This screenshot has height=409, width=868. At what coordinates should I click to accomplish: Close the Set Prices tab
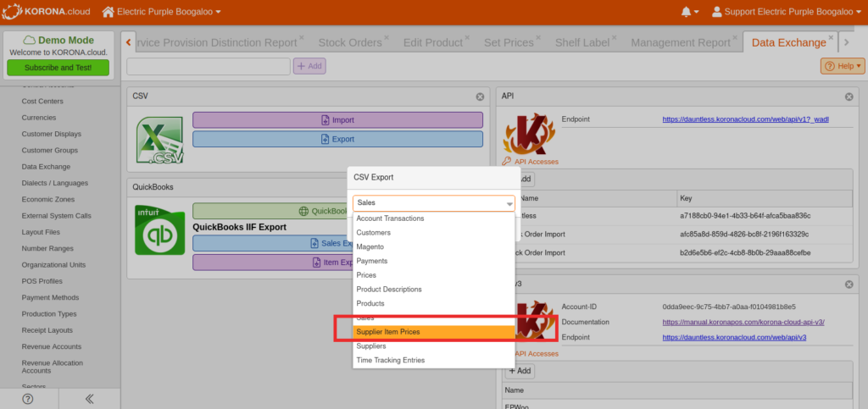click(538, 37)
